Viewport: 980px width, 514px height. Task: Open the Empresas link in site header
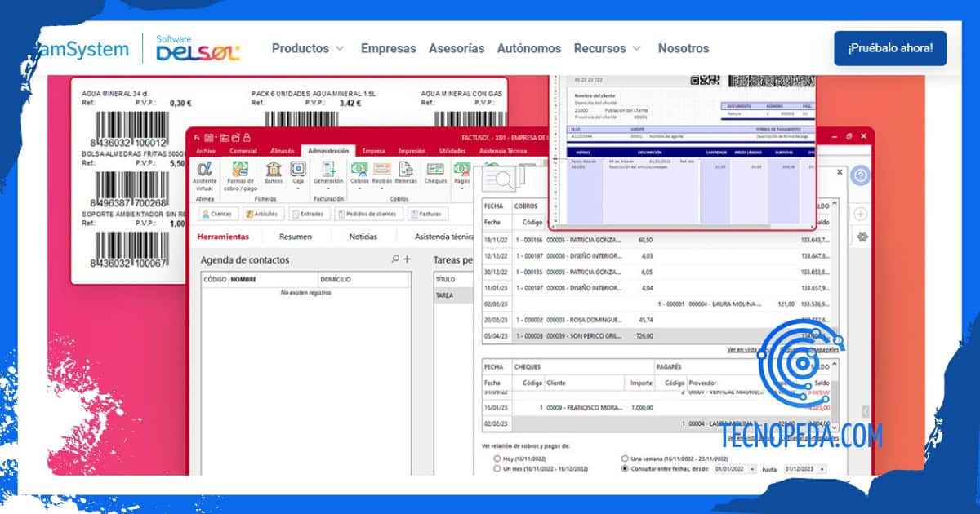click(389, 48)
